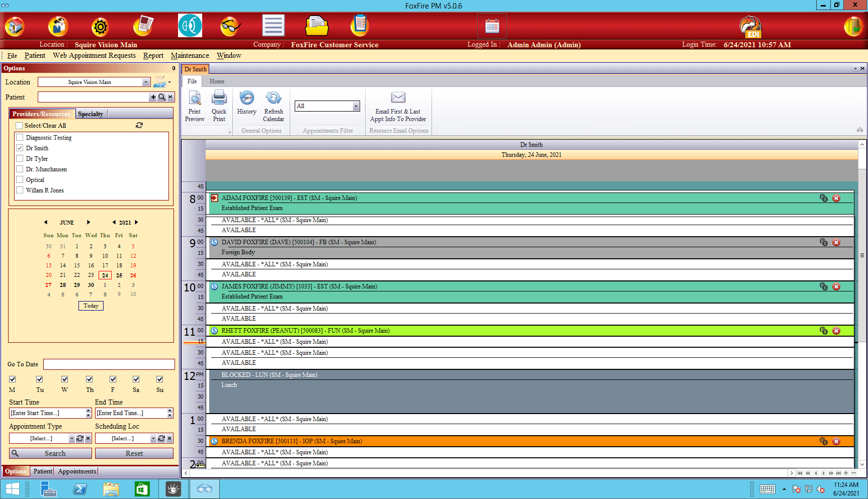
Task: Uncheck the Dr Smith provider
Action: (x=20, y=148)
